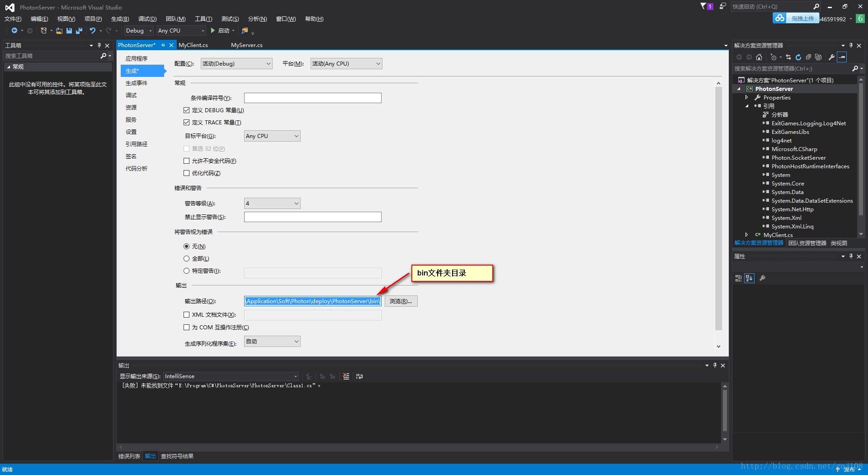Viewport: 868px width, 475px height.
Task: Select the 全部(L) radio button
Action: 186,259
